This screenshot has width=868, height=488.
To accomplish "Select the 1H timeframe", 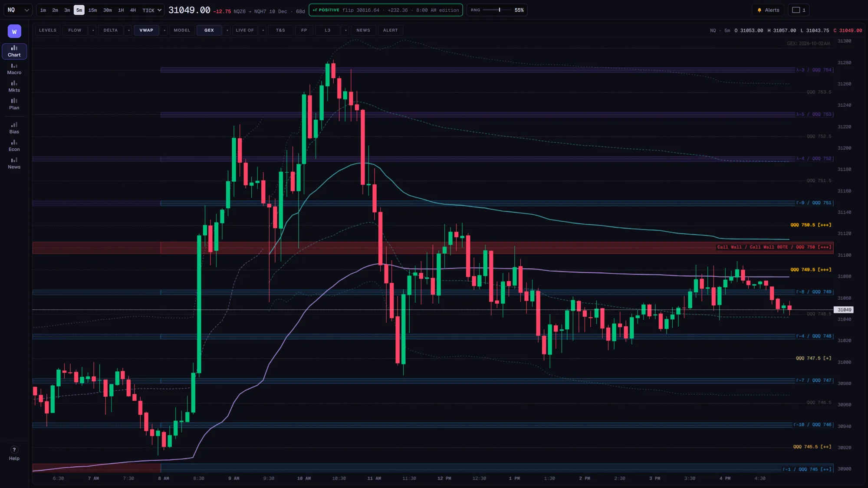I will coord(121,10).
